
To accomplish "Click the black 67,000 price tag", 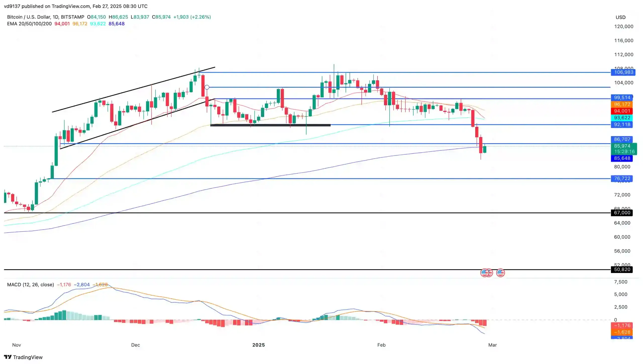I will click(622, 213).
